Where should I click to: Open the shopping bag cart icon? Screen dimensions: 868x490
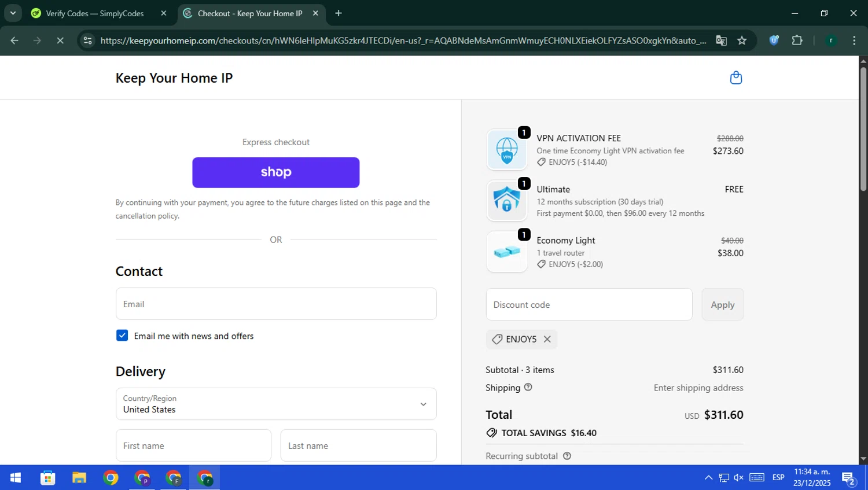[x=735, y=78]
